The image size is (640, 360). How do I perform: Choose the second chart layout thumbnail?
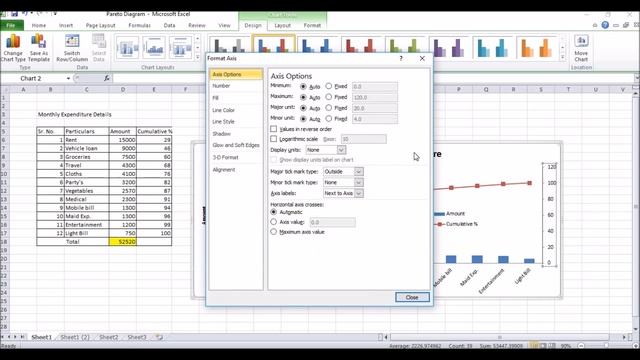(154, 47)
